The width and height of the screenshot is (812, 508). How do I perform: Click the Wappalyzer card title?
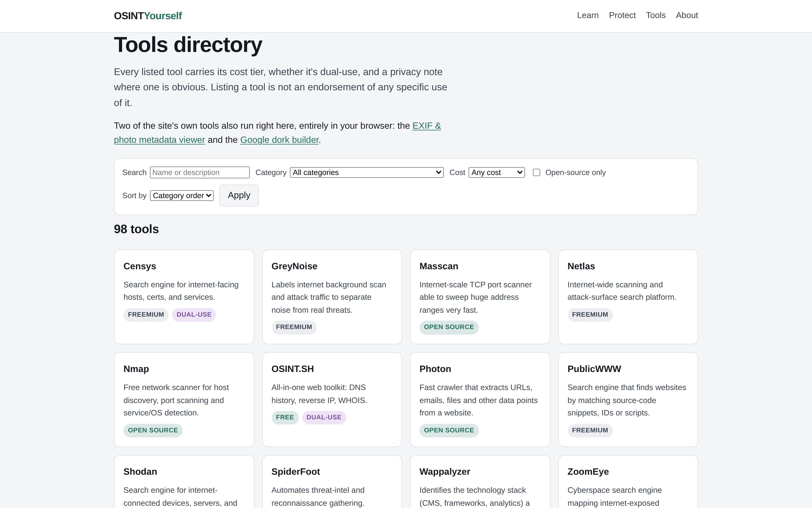coord(445,472)
